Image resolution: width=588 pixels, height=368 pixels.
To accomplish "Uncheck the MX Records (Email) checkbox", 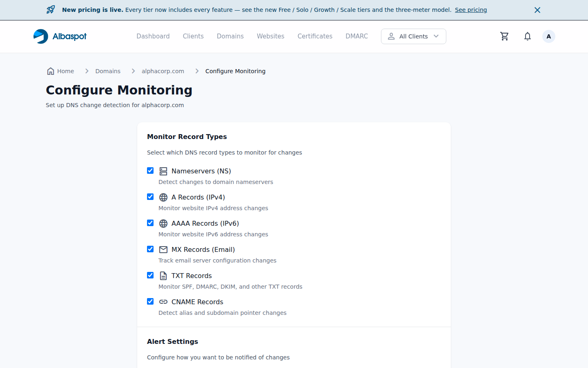I will [150, 249].
